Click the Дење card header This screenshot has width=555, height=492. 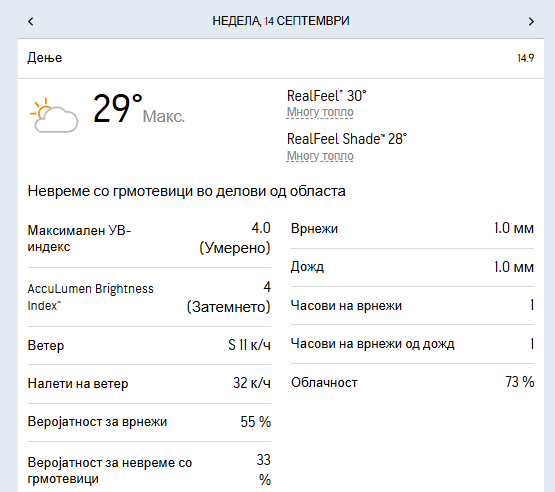(281, 58)
